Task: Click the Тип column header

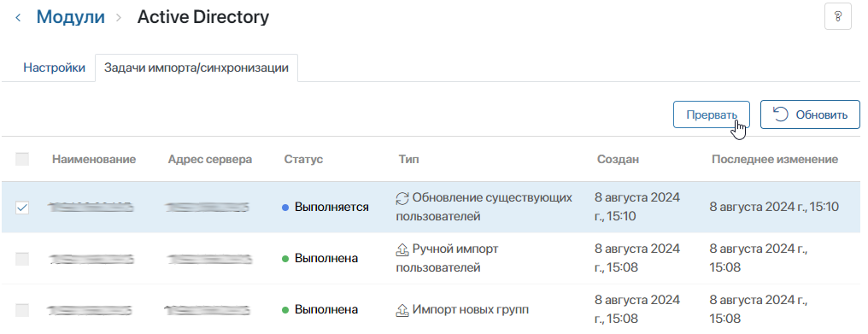Action: pos(408,160)
